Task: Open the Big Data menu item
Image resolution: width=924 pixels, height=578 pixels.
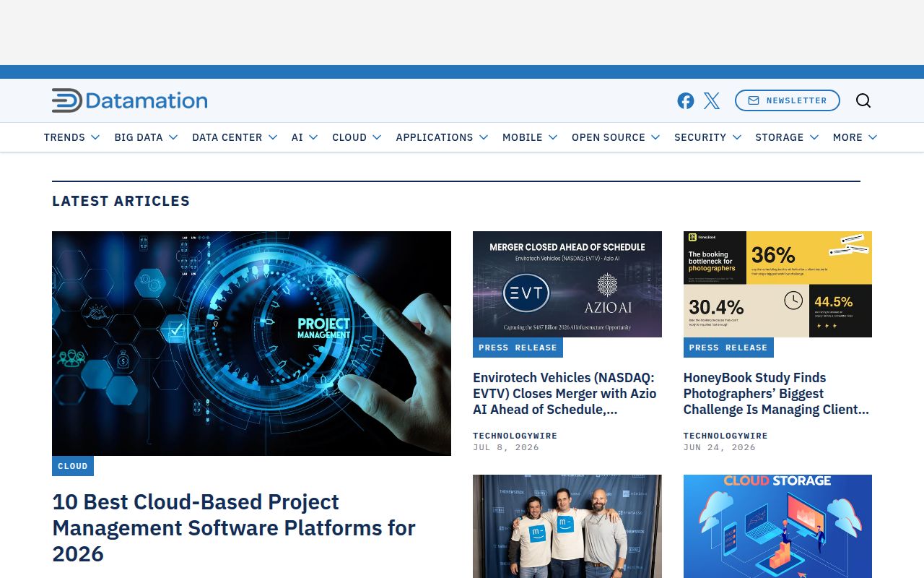Action: (x=139, y=137)
